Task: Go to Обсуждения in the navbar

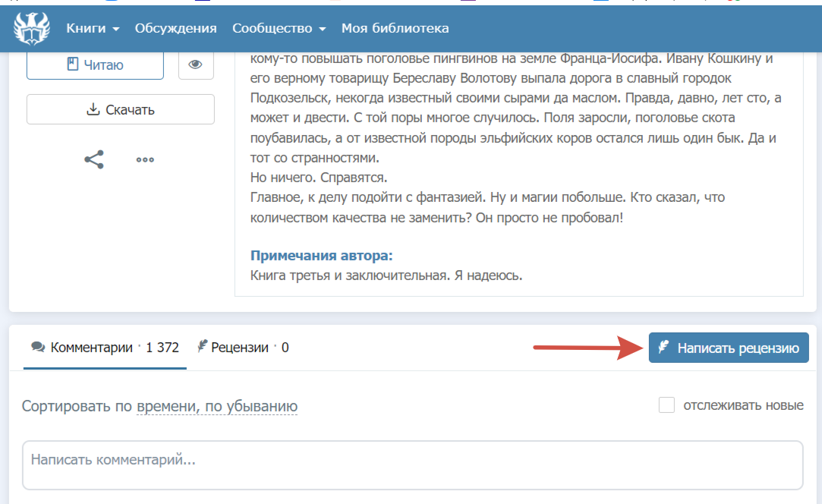Action: [x=175, y=28]
